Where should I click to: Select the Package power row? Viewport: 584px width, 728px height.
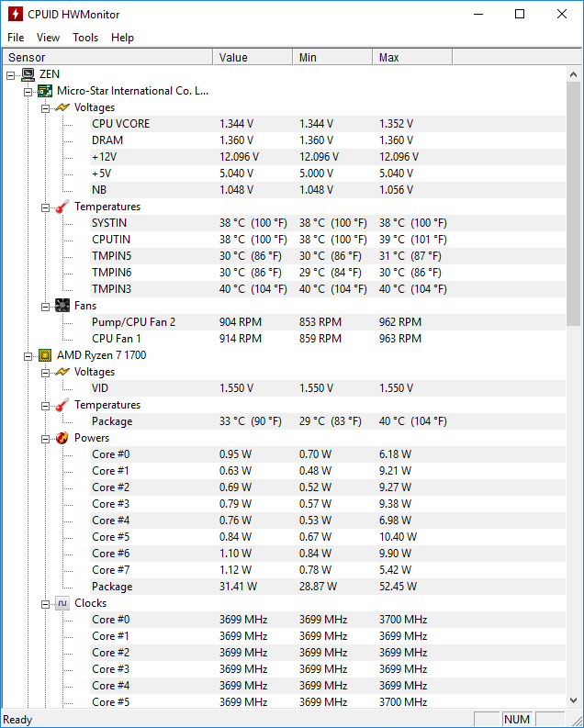(327, 587)
